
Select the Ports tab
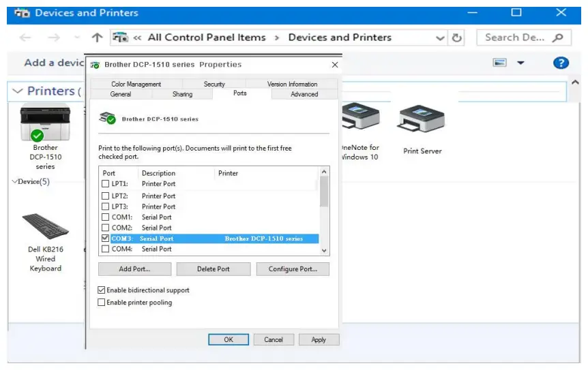tap(240, 93)
